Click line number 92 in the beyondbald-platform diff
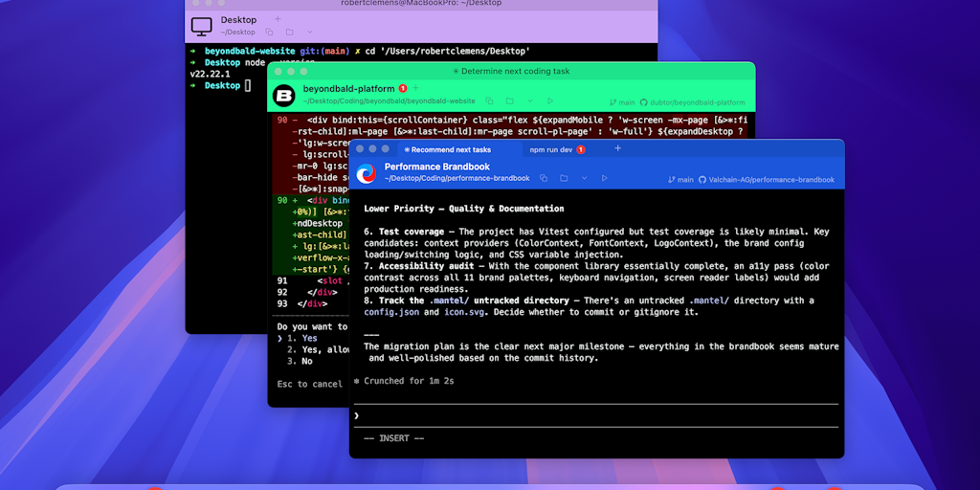The image size is (980, 490). tap(282, 292)
